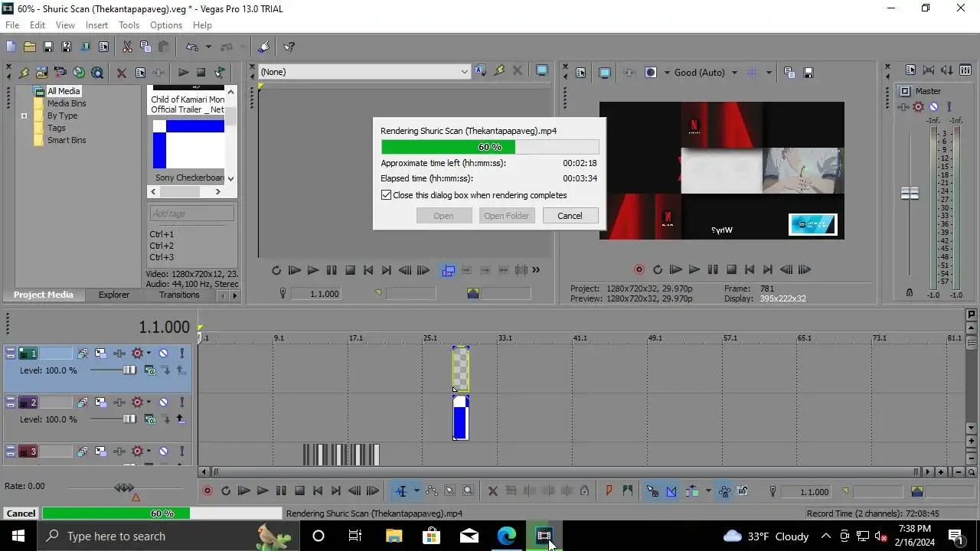Mute video track 3
This screenshot has width=980, height=551.
[163, 452]
